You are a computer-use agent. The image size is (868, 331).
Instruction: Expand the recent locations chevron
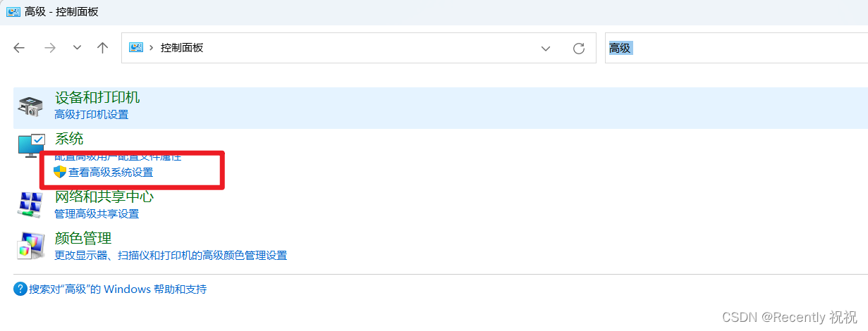(77, 48)
